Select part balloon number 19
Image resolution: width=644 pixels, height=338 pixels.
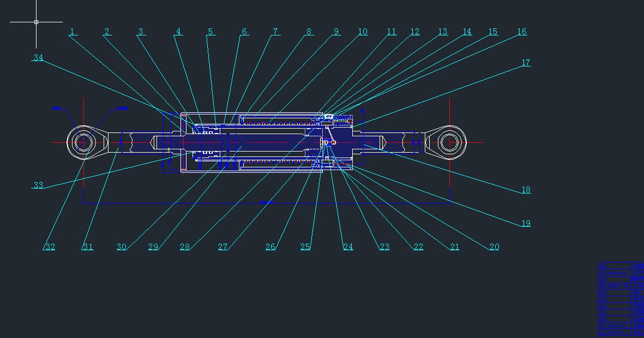(526, 224)
